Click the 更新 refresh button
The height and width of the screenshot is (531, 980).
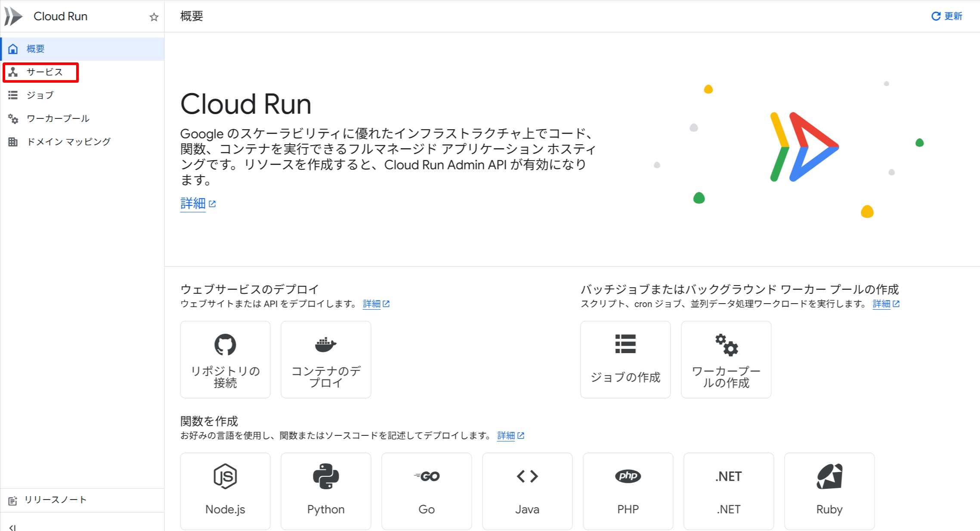(x=946, y=16)
